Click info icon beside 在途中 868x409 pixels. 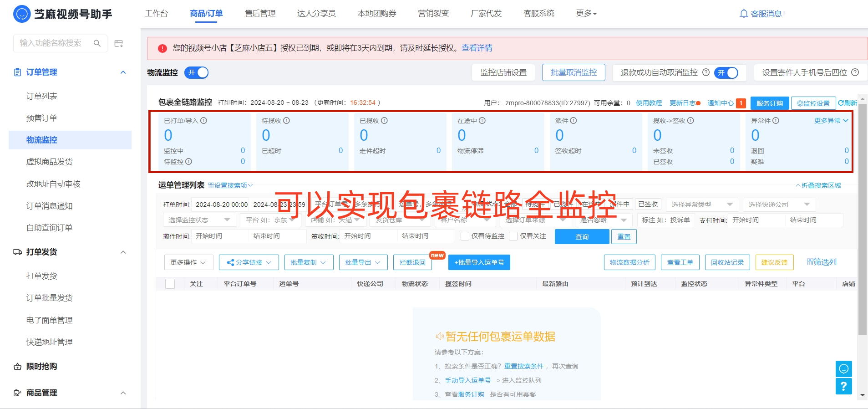(x=482, y=121)
